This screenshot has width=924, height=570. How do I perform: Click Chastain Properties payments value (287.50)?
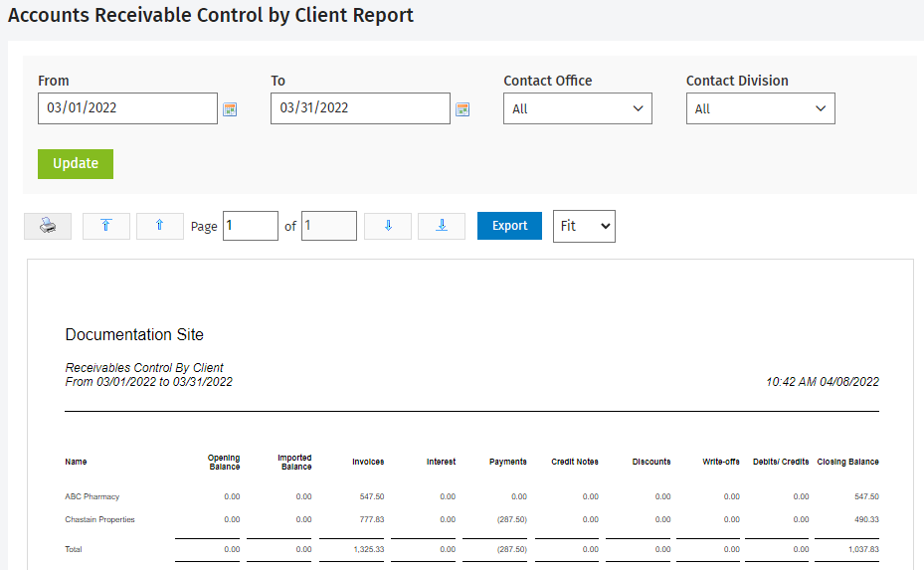click(x=512, y=520)
